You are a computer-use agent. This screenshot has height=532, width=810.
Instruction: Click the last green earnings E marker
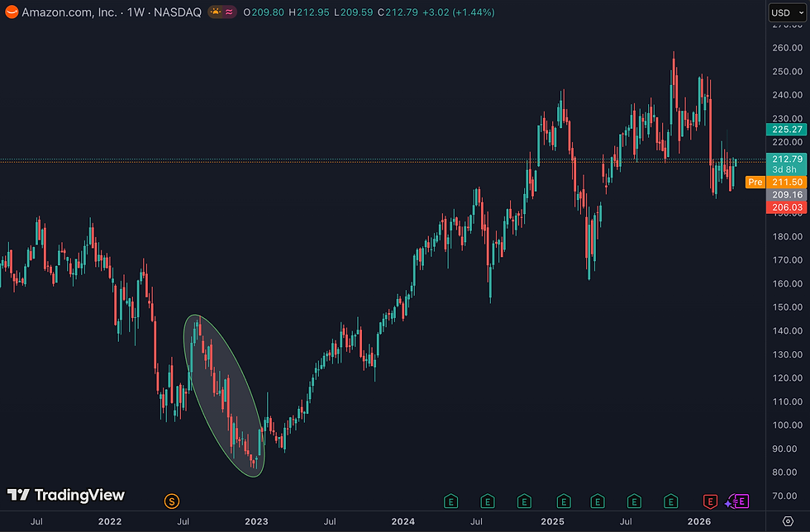(670, 501)
